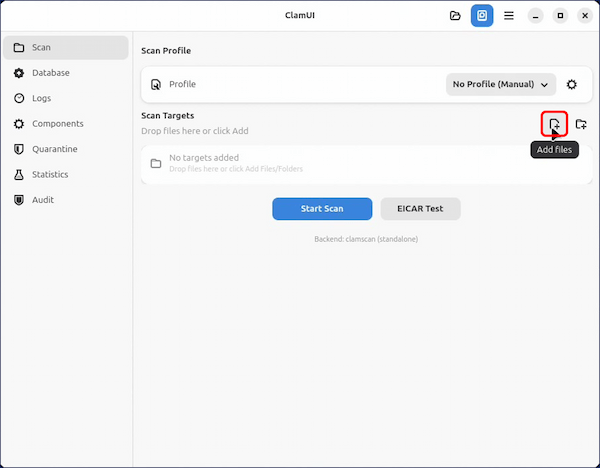Viewport: 600px width, 468px height.
Task: Click the ClamUI window title
Action: pyautogui.click(x=300, y=15)
